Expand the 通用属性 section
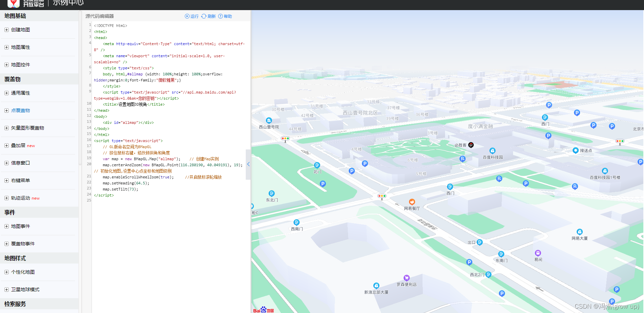Screen dimensions: 644x313 click(6, 93)
